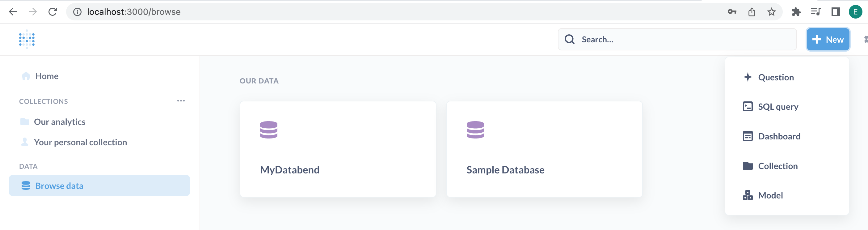
Task: Select Question from the New menu
Action: 776,77
